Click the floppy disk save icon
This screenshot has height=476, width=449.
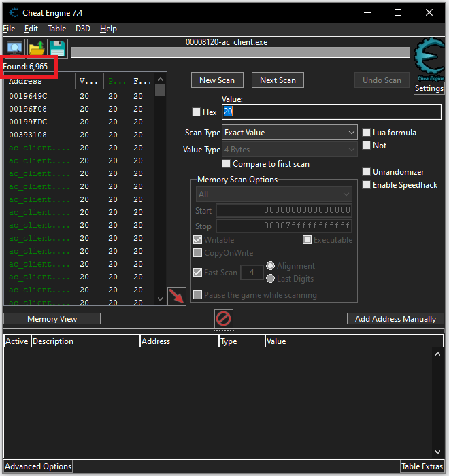click(x=57, y=49)
